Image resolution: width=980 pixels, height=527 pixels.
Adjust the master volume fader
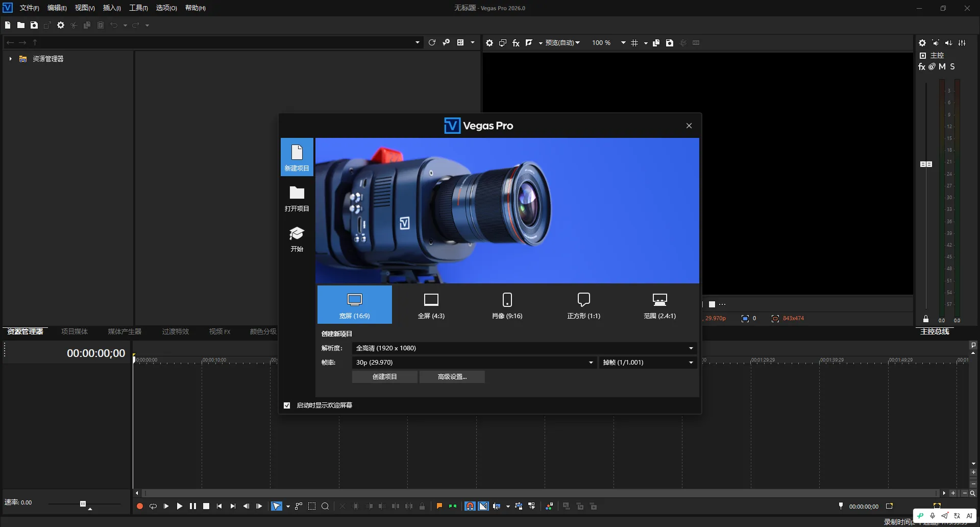point(926,164)
